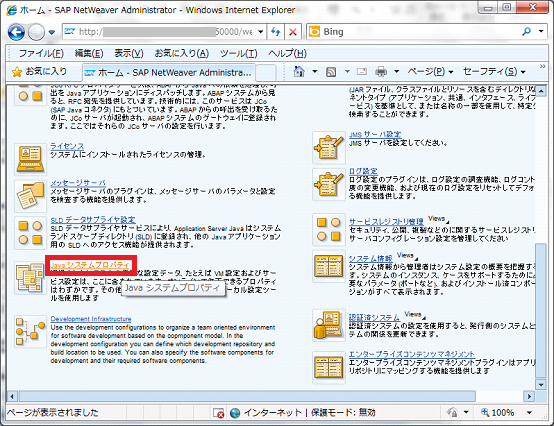Screen dimensions: 554x426
Task: Open the ヘルプ(H) menu
Action: pyautogui.click(x=287, y=53)
